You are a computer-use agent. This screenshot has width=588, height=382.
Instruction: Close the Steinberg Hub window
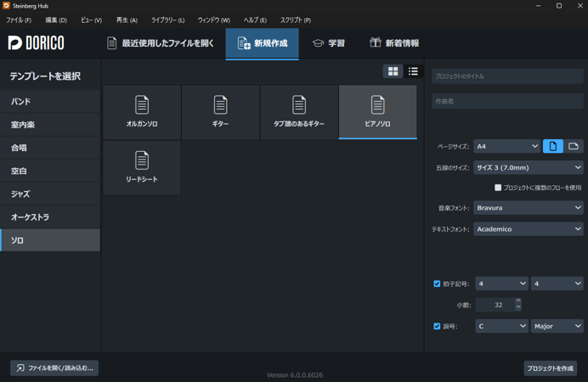(580, 6)
